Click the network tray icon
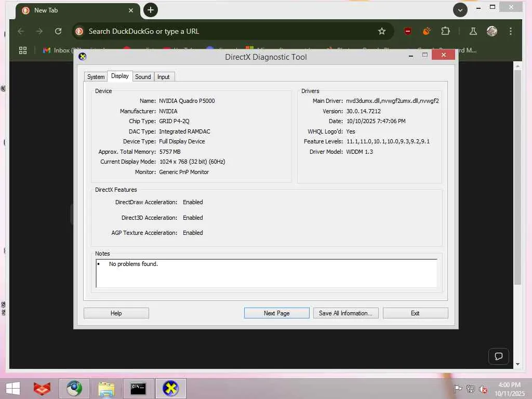Viewport: 532px width, 399px height. pos(470,389)
